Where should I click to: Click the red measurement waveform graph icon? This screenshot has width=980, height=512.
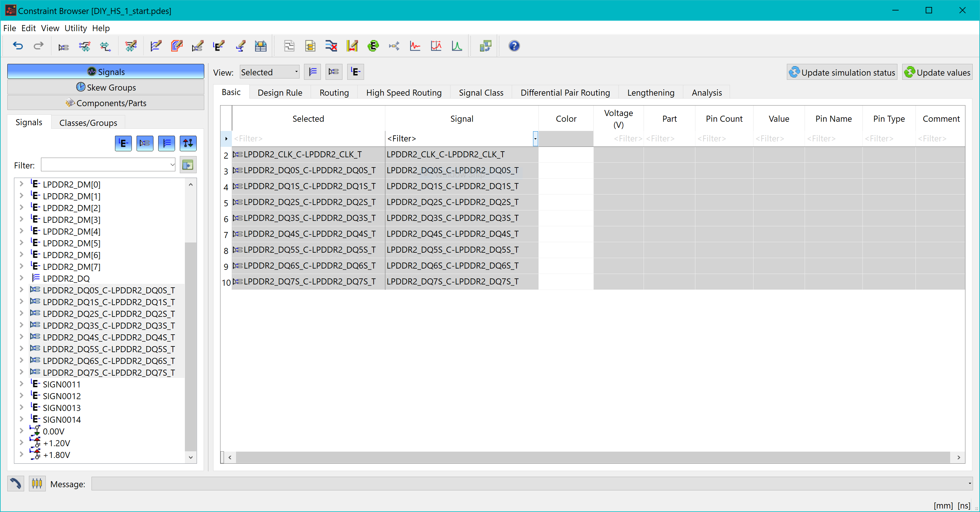[436, 46]
